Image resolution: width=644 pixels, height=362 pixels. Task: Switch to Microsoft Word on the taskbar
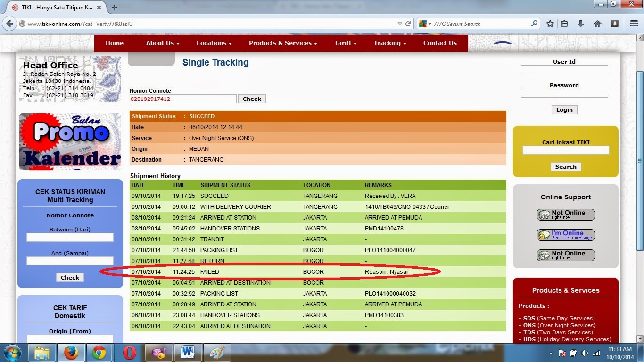[188, 353]
